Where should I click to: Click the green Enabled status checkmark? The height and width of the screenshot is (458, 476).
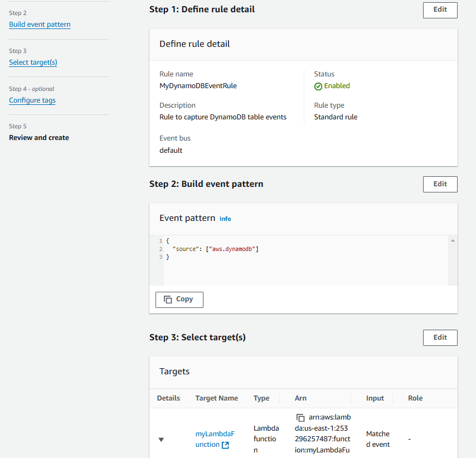click(x=318, y=86)
